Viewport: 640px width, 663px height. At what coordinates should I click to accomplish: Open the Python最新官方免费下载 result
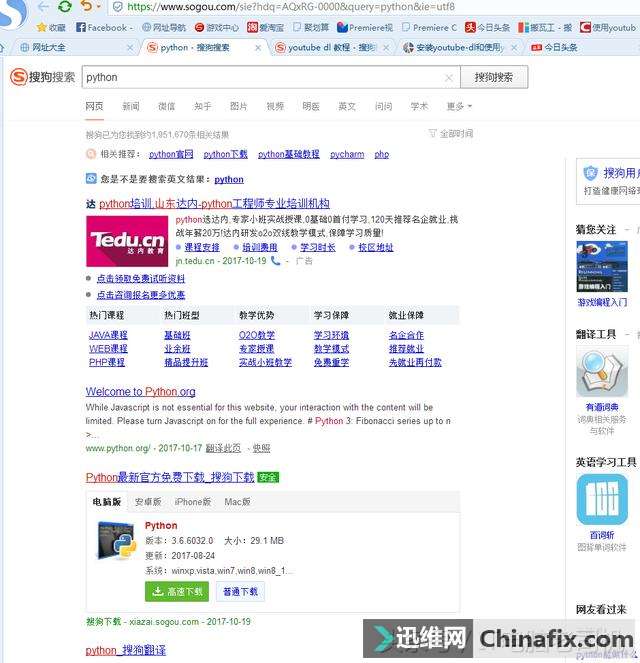pos(170,477)
